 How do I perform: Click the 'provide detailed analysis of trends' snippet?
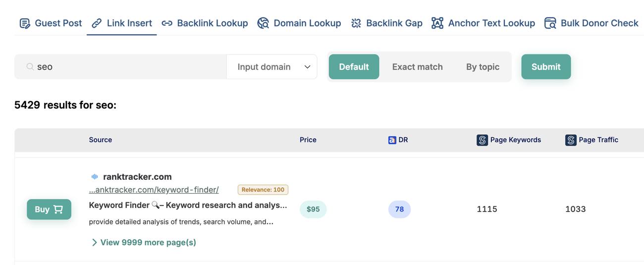(x=181, y=222)
